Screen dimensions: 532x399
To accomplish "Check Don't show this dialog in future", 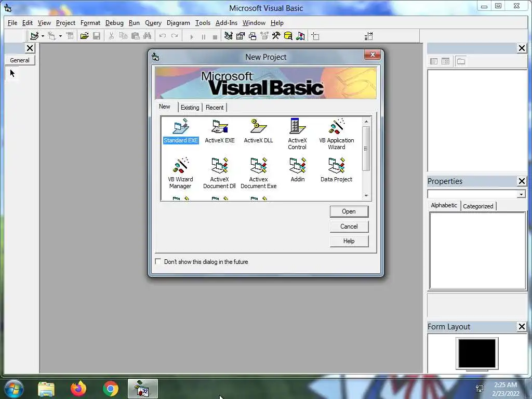I will tap(158, 261).
